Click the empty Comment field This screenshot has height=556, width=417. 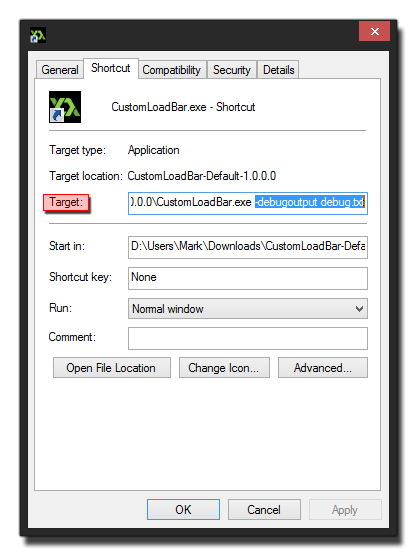coord(248,338)
